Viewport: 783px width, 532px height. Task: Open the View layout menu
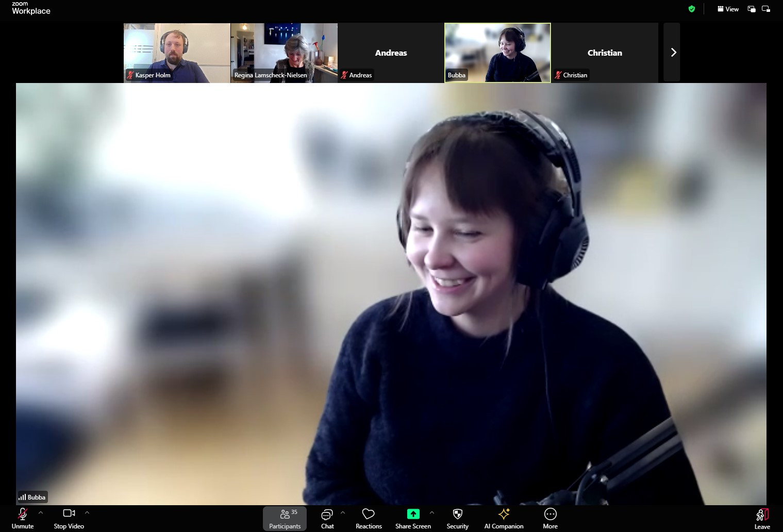pos(728,9)
